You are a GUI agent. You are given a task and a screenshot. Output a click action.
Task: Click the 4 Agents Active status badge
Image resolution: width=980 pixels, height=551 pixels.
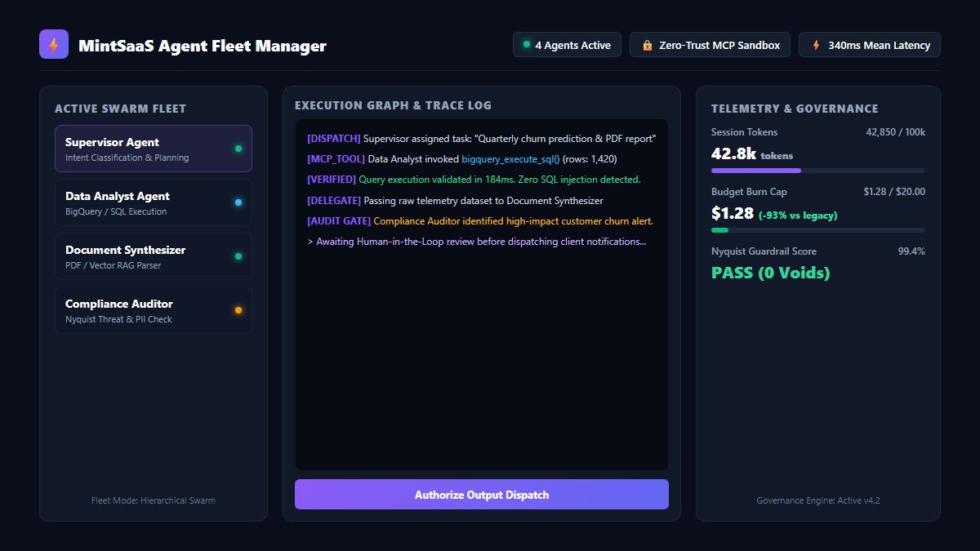(x=567, y=45)
